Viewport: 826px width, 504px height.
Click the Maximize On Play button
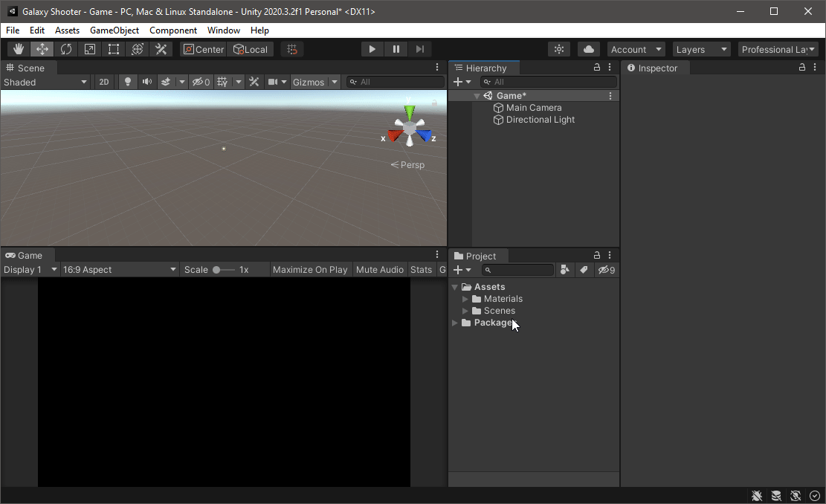[x=310, y=269]
